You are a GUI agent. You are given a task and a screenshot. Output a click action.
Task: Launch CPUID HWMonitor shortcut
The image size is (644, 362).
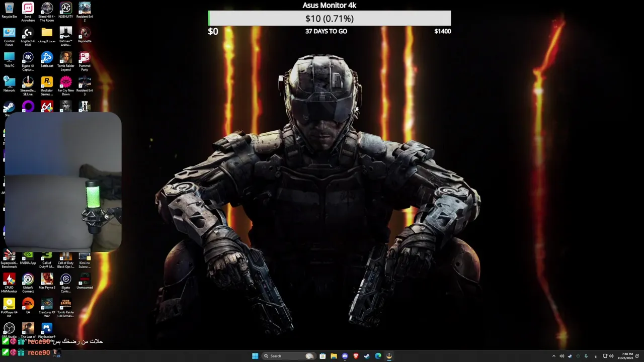point(9,283)
